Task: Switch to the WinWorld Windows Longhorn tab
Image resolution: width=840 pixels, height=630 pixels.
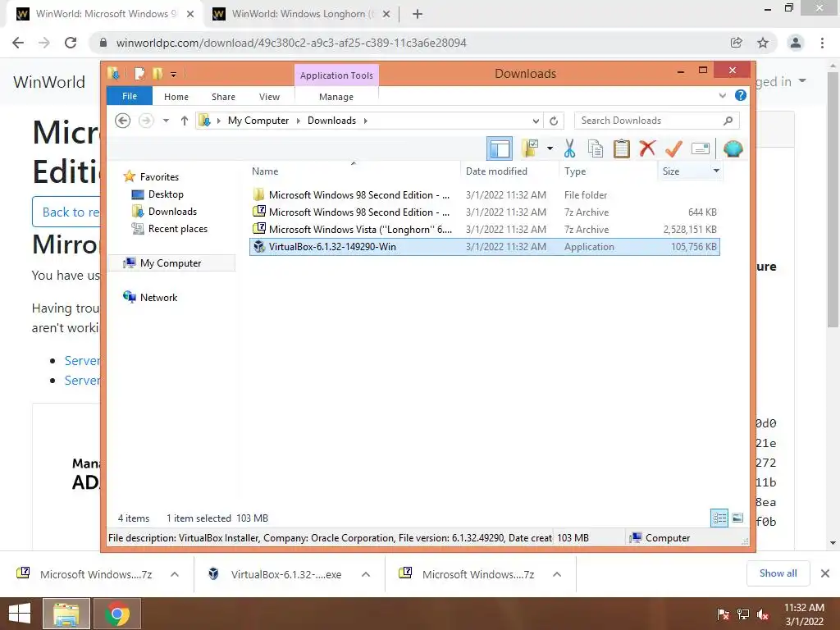Action: (301, 14)
